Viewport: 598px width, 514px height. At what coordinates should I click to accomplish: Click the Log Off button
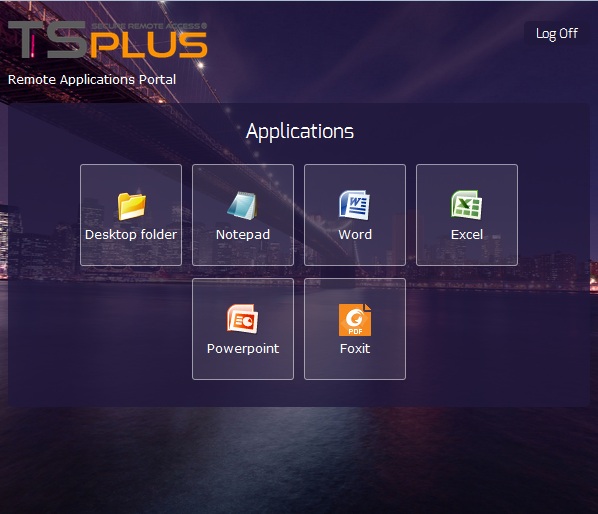click(x=556, y=34)
